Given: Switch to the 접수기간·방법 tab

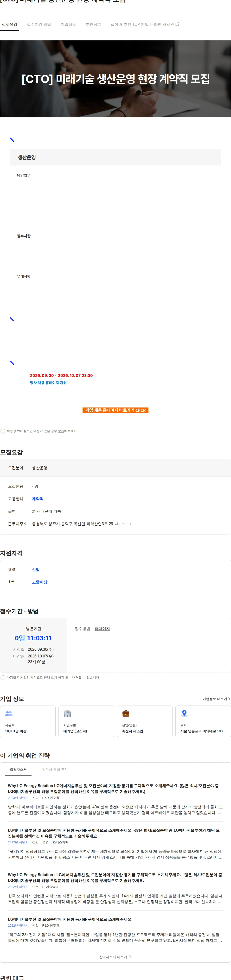Looking at the screenshot, I should (39, 24).
